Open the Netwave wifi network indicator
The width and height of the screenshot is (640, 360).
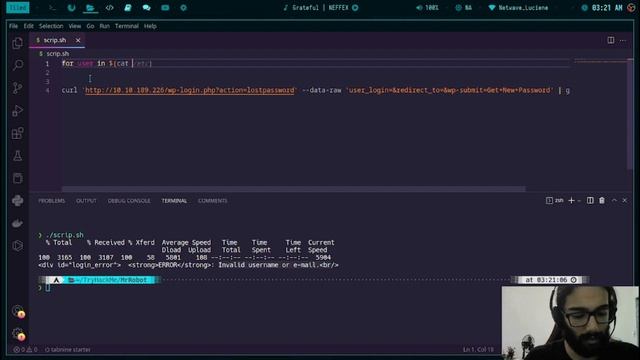[x=518, y=8]
